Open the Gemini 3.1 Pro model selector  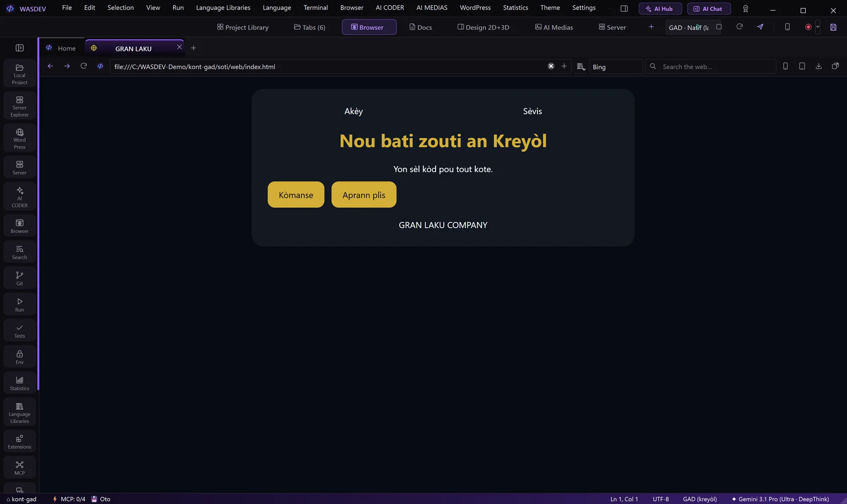[x=780, y=499]
